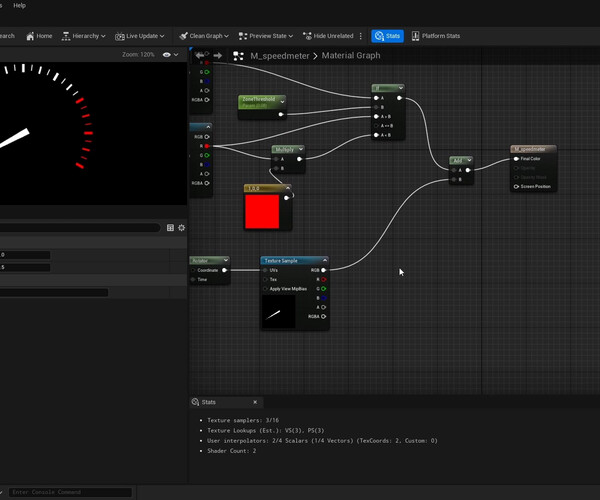Open the Preview State dropdown
This screenshot has width=600, height=500.
[x=266, y=36]
